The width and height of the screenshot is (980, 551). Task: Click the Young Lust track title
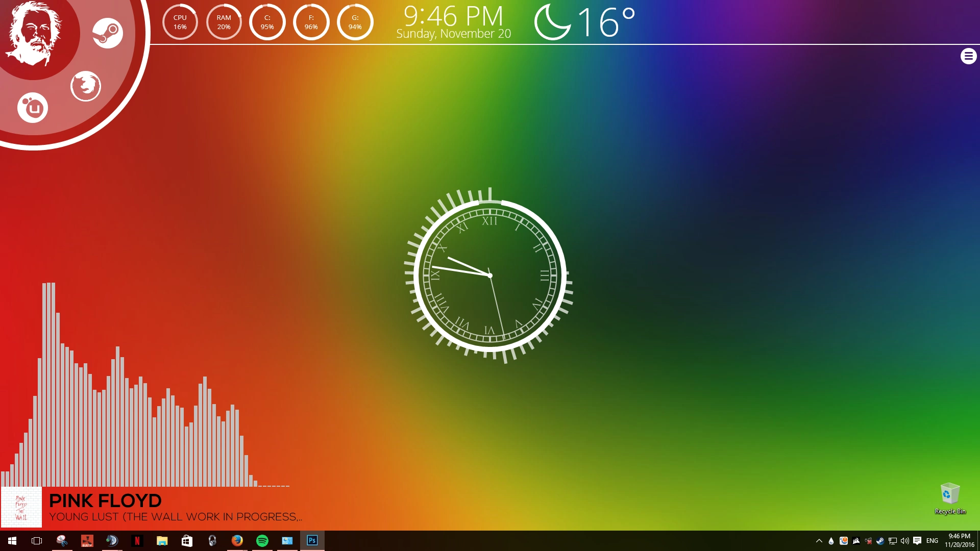176,517
